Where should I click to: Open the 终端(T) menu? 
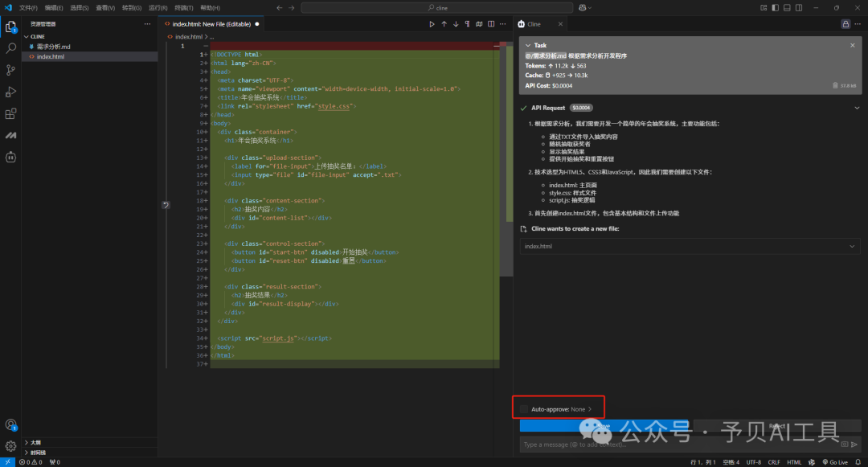pos(184,8)
